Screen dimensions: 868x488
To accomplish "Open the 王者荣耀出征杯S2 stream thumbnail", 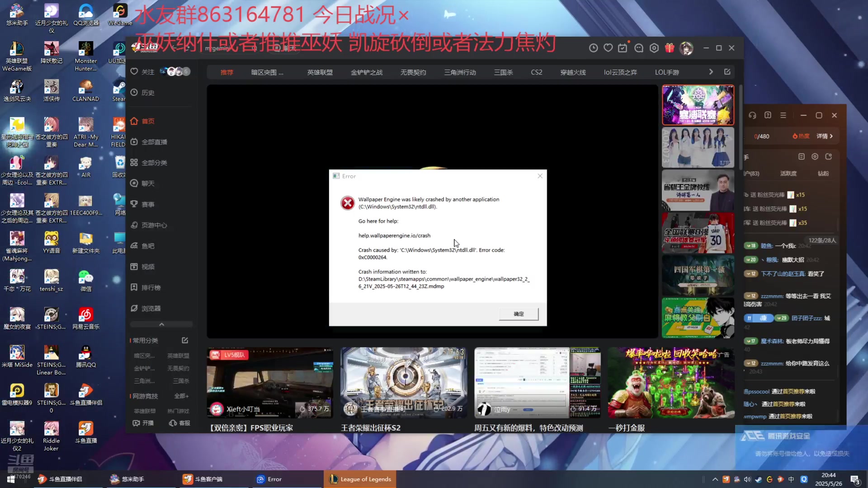I will pyautogui.click(x=404, y=383).
